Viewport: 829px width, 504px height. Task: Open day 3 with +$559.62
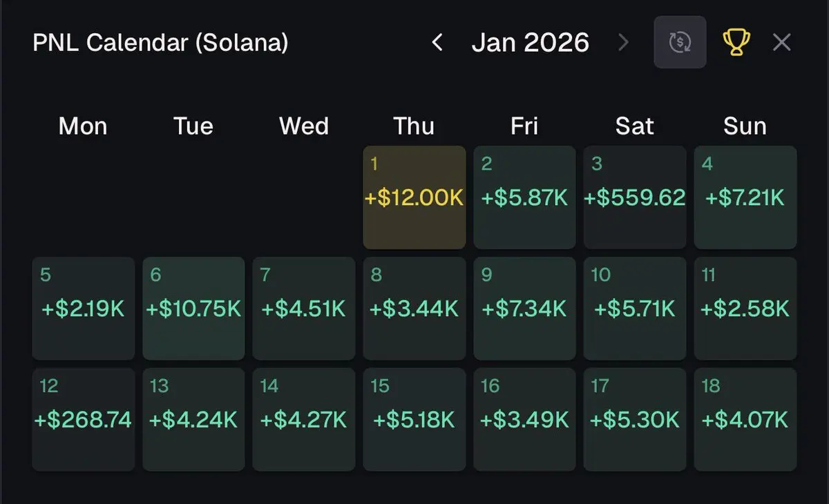[635, 197]
